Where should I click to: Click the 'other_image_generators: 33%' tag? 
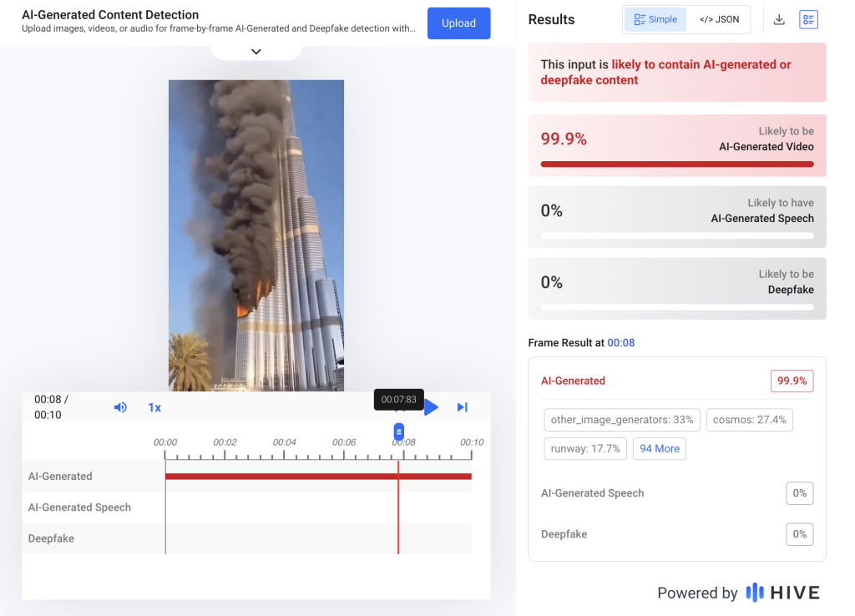622,420
